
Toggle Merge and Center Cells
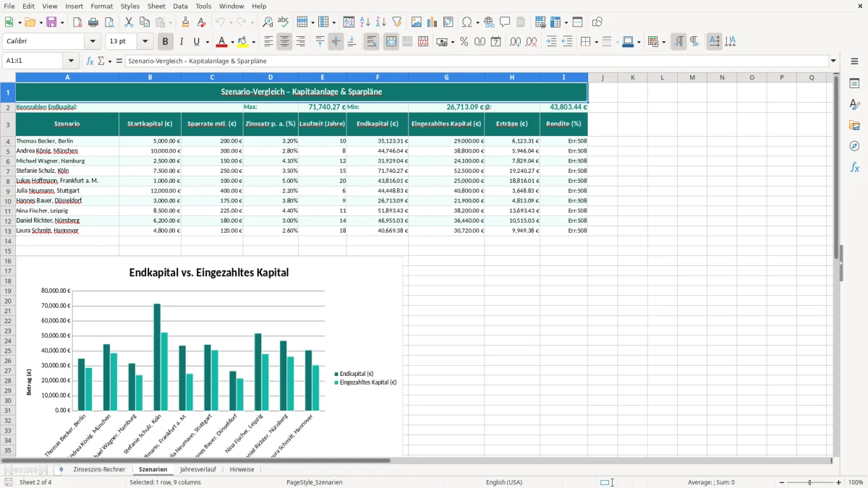tap(391, 42)
